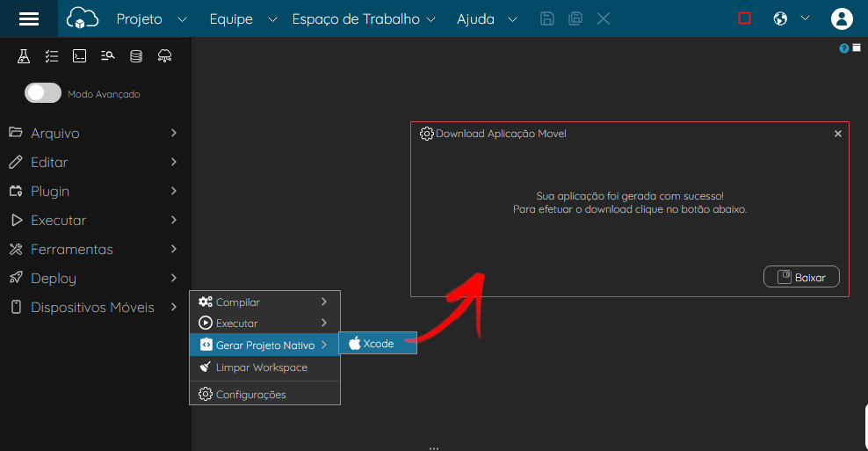The image size is (868, 451).
Task: Select Limpar Workspace menu entry
Action: [x=264, y=367]
